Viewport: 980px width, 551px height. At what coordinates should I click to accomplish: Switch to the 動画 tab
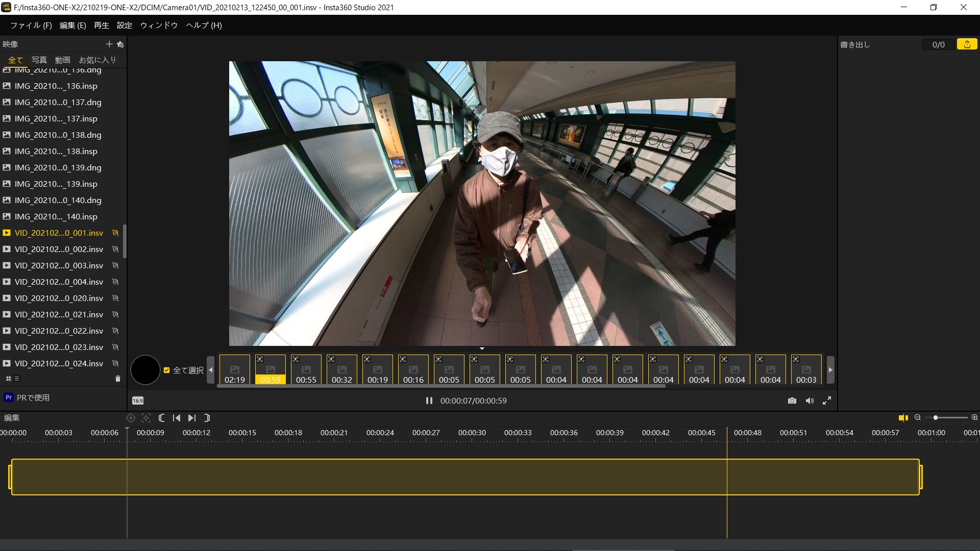[x=62, y=60]
